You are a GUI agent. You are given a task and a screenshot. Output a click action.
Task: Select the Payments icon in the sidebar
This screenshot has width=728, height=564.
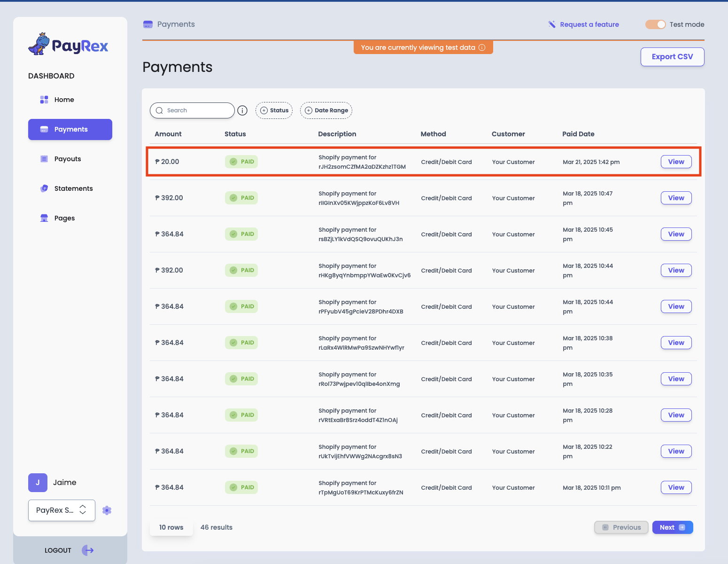pos(44,129)
